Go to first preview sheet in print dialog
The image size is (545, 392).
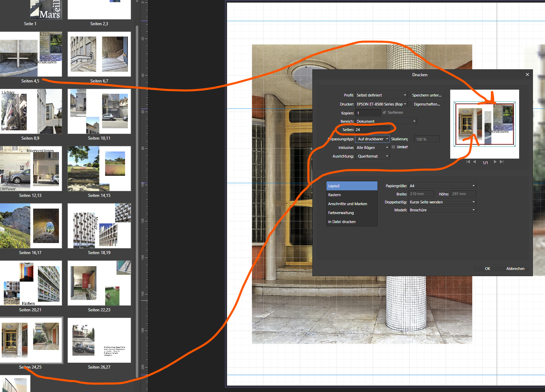coord(468,162)
